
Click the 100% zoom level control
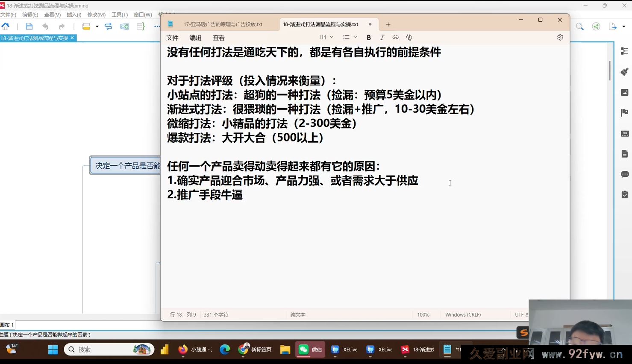click(423, 314)
